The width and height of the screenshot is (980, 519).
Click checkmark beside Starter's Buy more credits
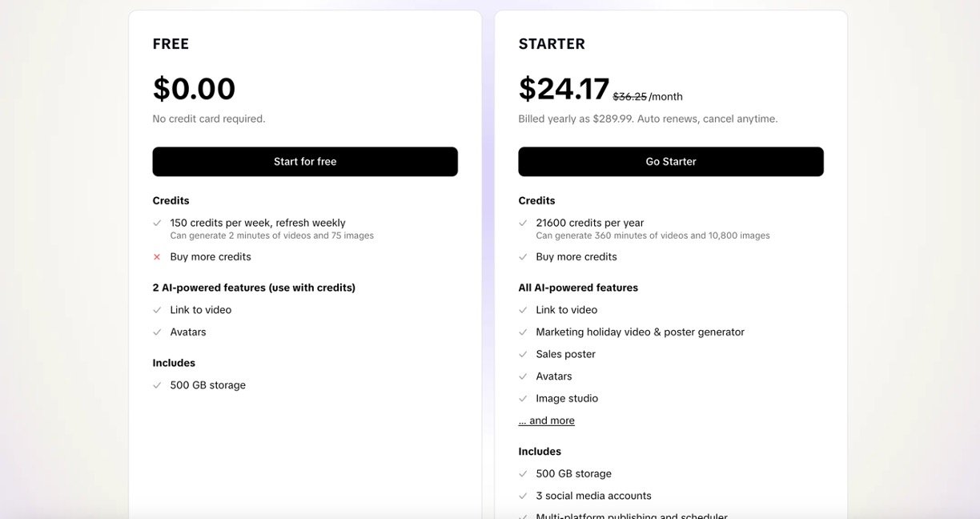[523, 257]
